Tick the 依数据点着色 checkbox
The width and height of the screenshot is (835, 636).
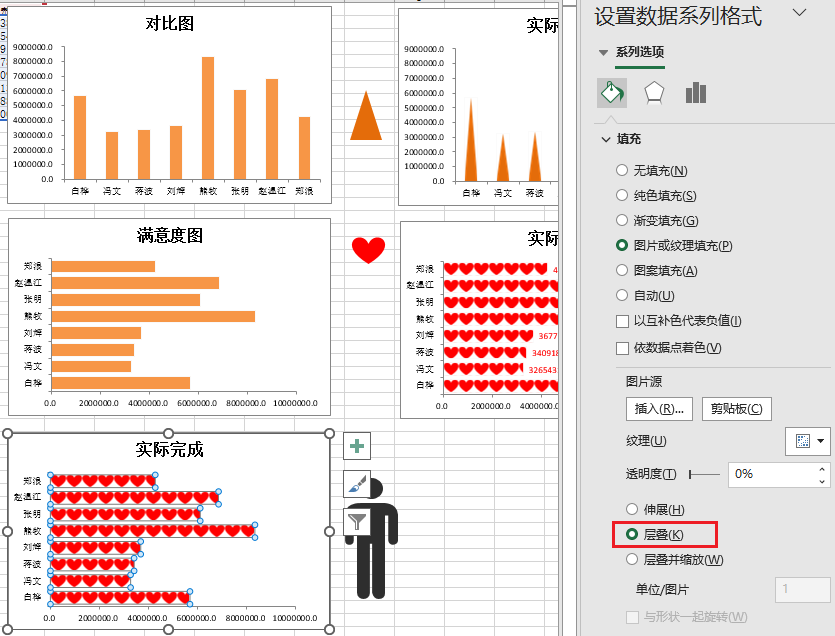[623, 348]
